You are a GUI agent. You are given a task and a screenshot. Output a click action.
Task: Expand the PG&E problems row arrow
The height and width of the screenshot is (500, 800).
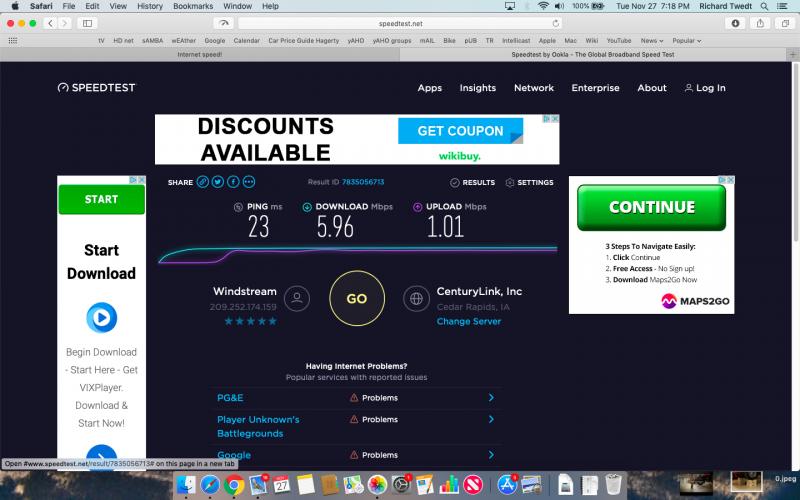(490, 398)
